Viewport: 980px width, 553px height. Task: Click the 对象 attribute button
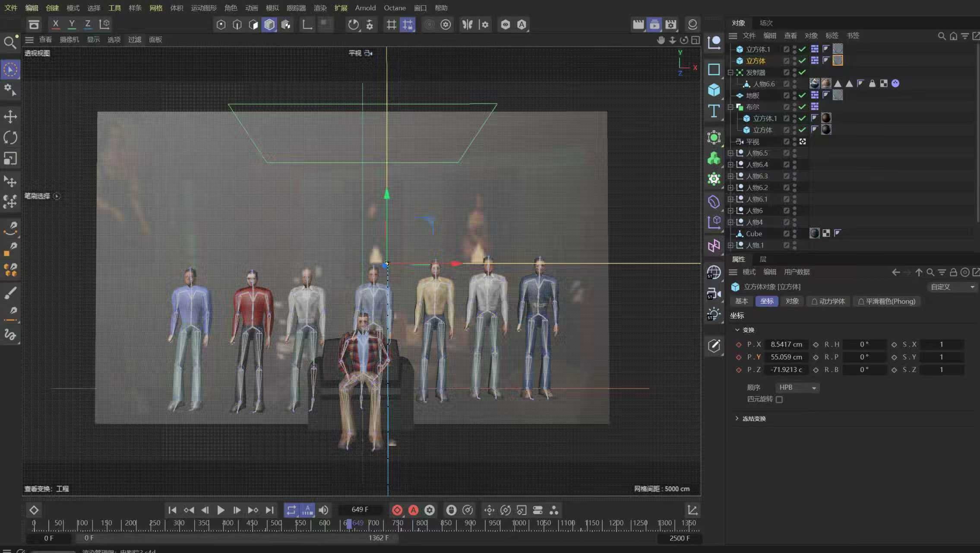coord(792,302)
